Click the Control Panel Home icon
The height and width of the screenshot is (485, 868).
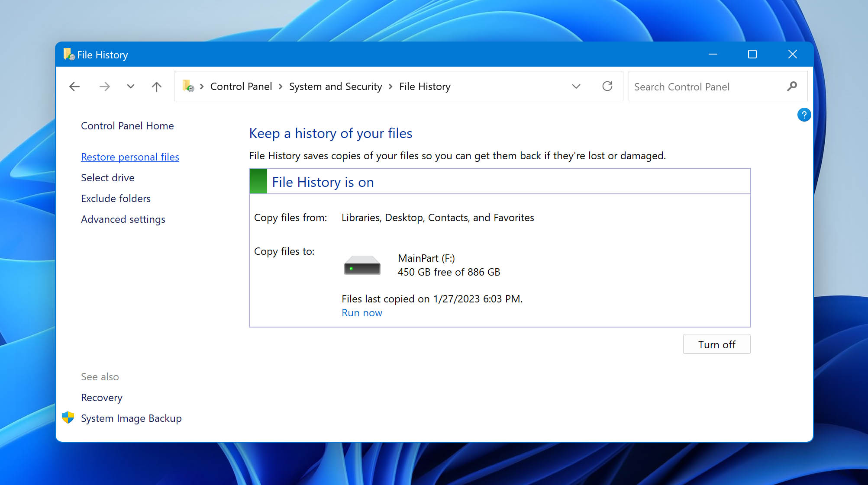(x=127, y=125)
